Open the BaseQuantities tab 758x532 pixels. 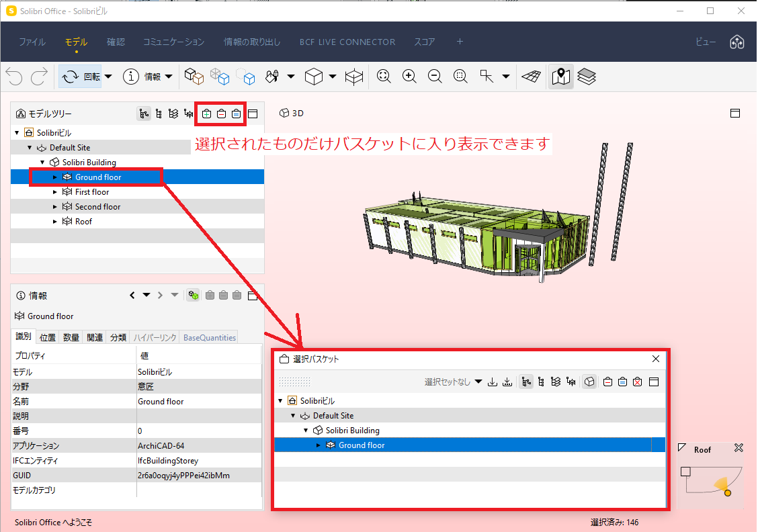point(209,337)
